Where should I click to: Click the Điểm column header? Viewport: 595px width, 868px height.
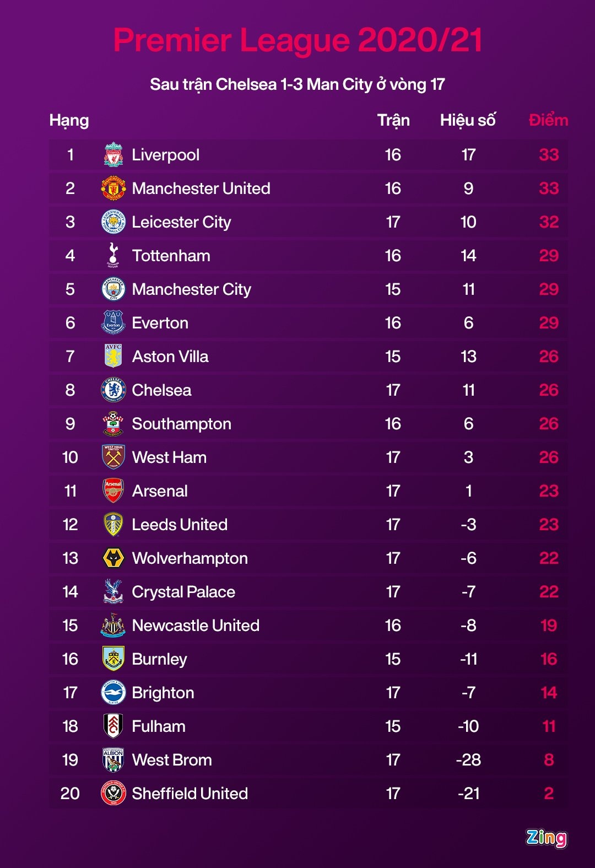point(548,120)
